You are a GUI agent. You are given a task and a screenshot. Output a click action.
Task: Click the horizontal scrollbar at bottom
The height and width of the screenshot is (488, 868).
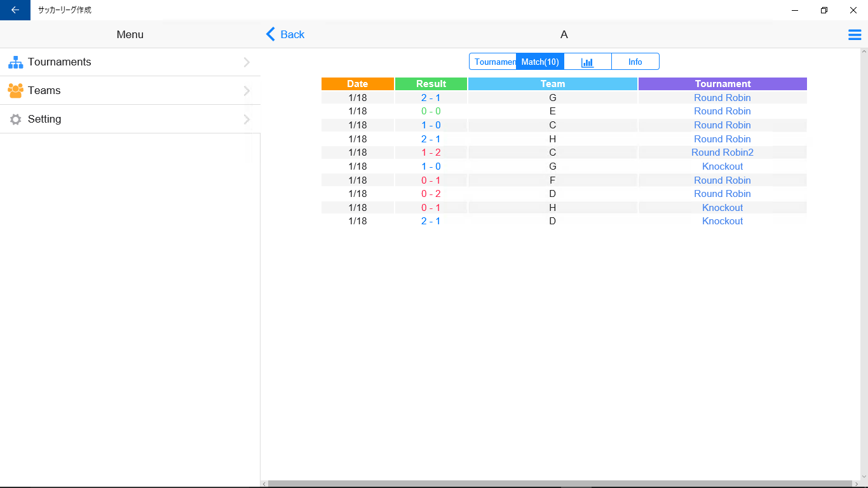[x=560, y=484]
